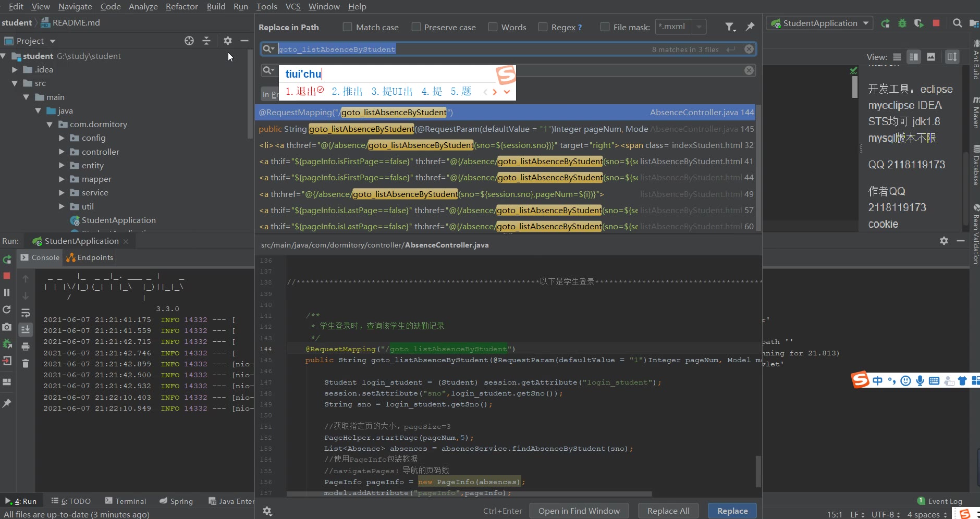Viewport: 980px width, 519px height.
Task: Open the Navigate menu
Action: 75,6
